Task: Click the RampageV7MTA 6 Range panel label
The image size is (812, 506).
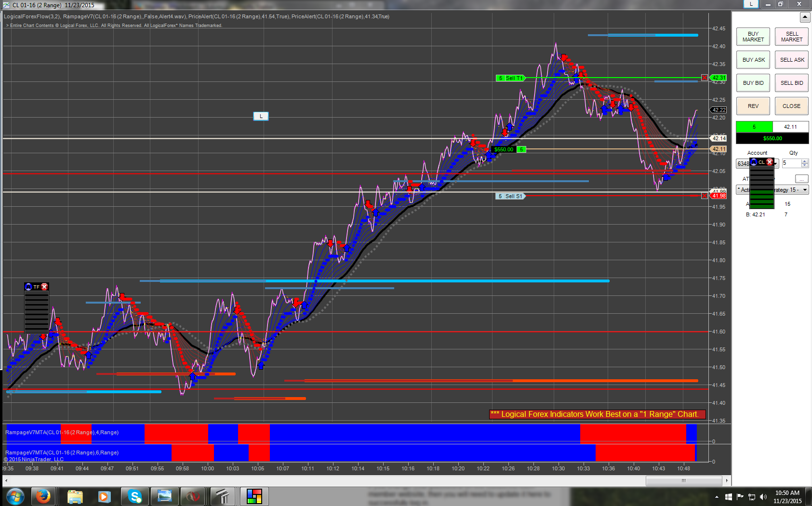Action: tap(62, 453)
